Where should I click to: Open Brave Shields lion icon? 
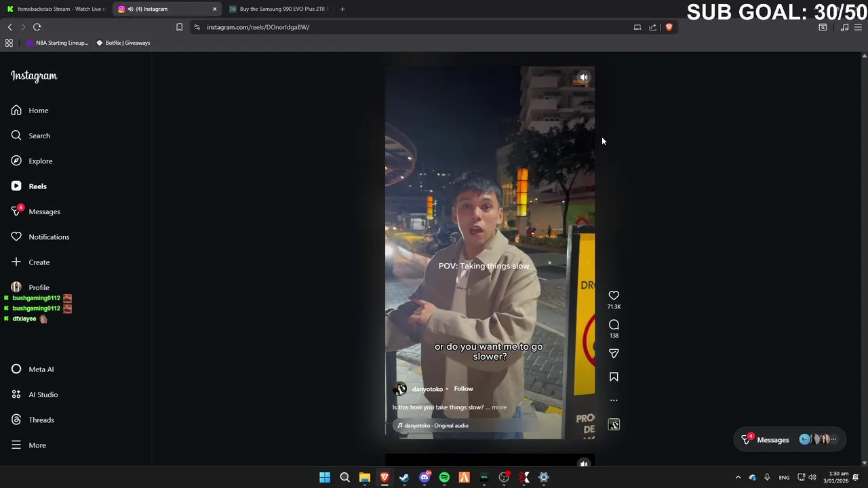(669, 27)
